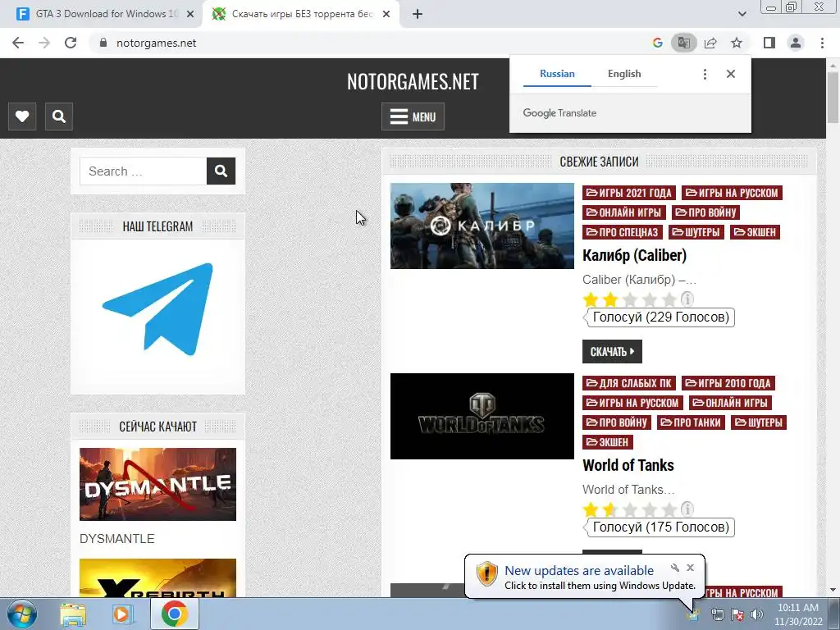Click the Google icon in address bar
The height and width of the screenshot is (630, 840).
657,43
